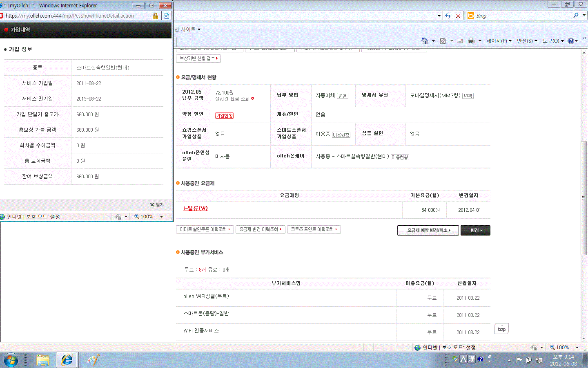Click the blue help icon in command bar
Image resolution: width=588 pixels, height=368 pixels.
tap(571, 41)
